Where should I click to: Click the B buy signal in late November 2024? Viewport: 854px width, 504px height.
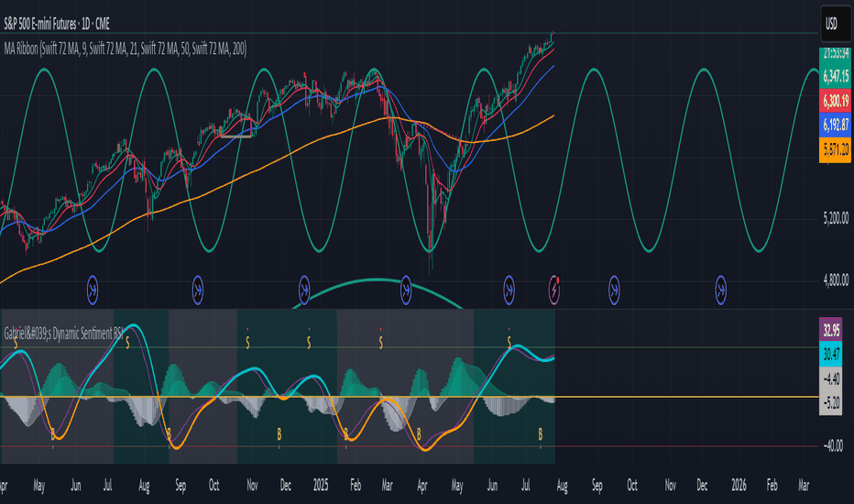tap(279, 434)
